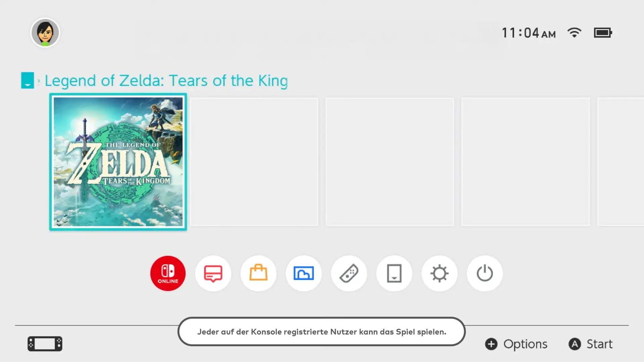644x362 pixels.
Task: Select the first empty game slot
Action: tap(254, 162)
